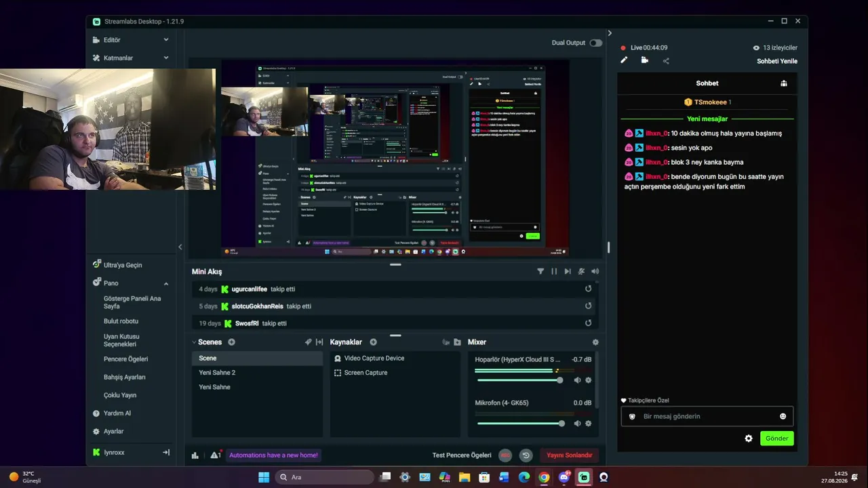Open scene transitions icon in Scenes header
Viewport: 868px width, 488px height.
click(319, 342)
